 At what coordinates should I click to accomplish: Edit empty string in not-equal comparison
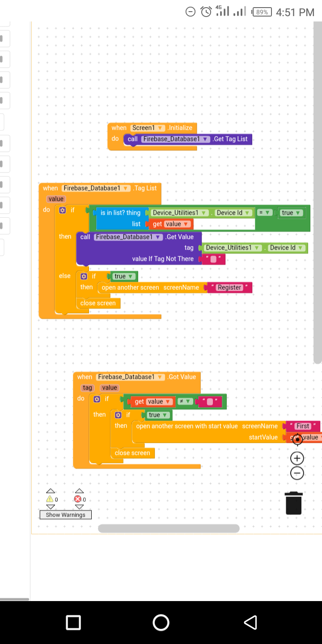tap(210, 402)
